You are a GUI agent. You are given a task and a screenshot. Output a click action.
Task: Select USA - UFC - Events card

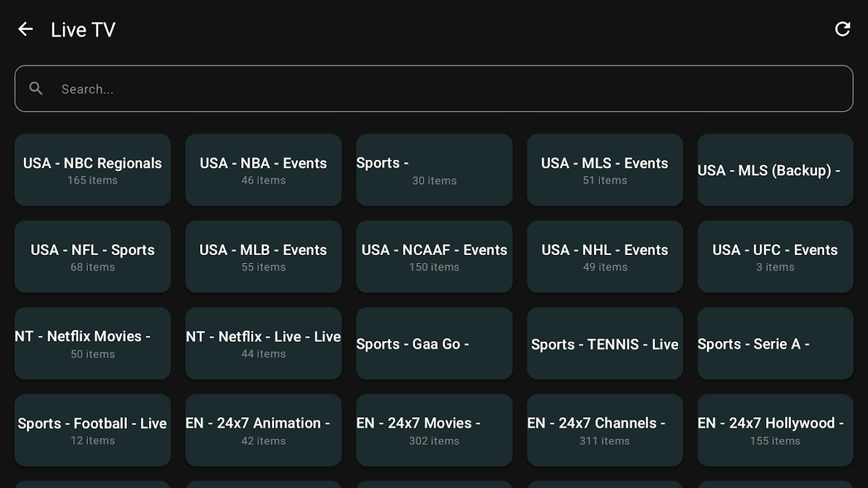point(775,257)
